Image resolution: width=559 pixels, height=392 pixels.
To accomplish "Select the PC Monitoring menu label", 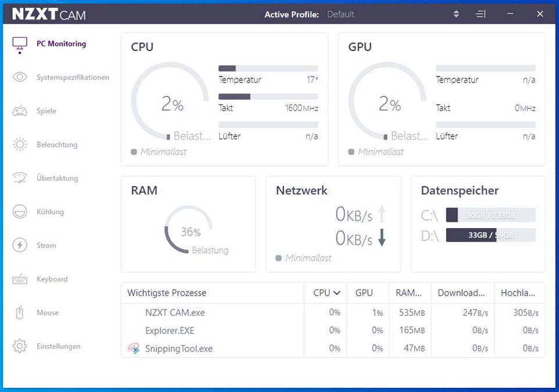I will (x=62, y=44).
